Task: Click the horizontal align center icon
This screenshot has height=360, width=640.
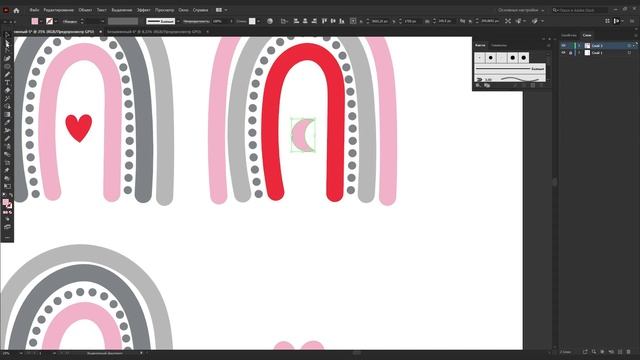Action: [x=305, y=21]
